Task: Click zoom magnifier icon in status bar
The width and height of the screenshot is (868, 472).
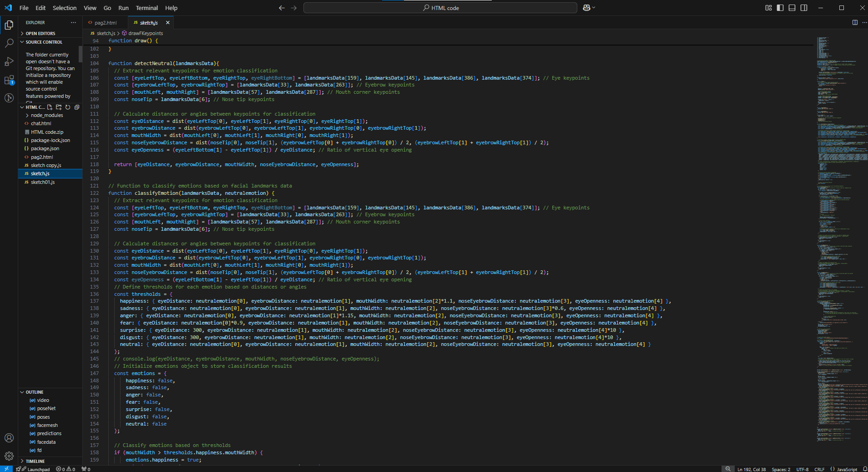Action: [x=728, y=469]
